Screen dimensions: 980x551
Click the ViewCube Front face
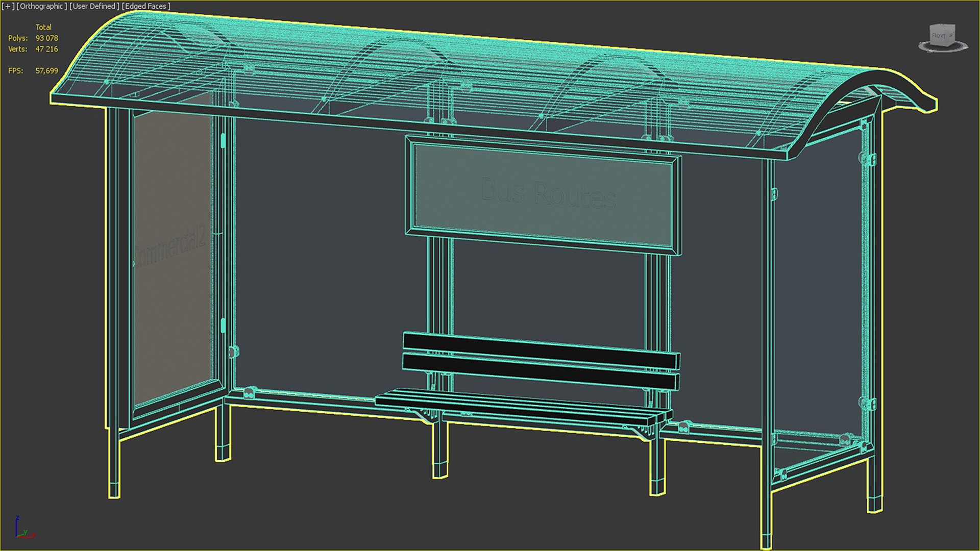[939, 36]
